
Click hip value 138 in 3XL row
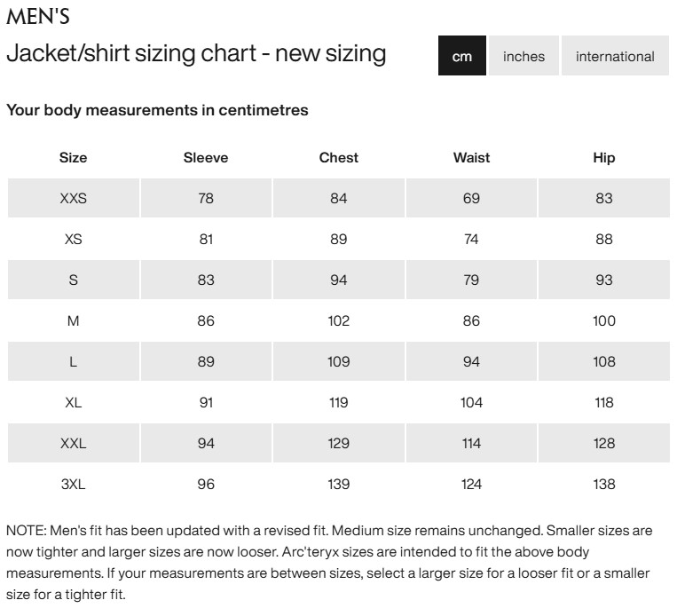(x=604, y=485)
